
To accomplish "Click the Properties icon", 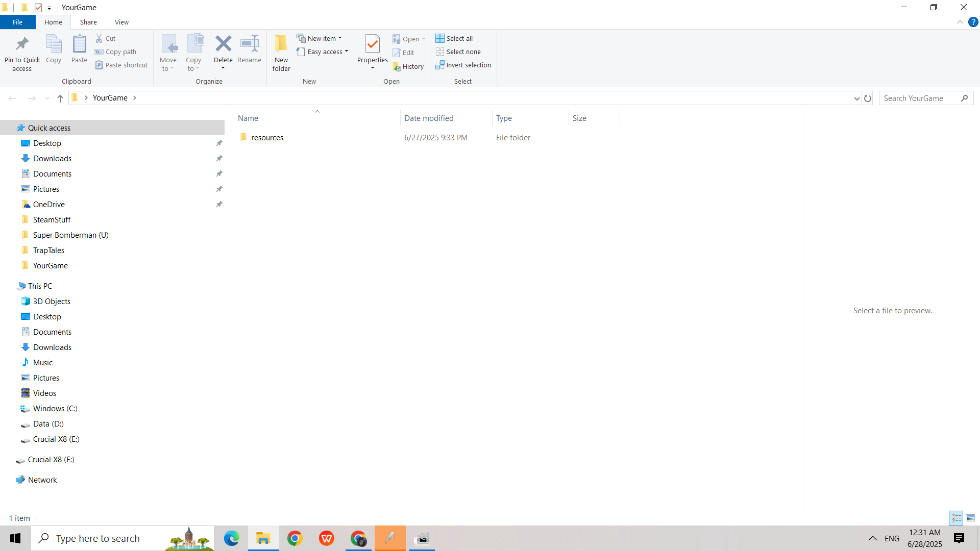I will pyautogui.click(x=373, y=44).
